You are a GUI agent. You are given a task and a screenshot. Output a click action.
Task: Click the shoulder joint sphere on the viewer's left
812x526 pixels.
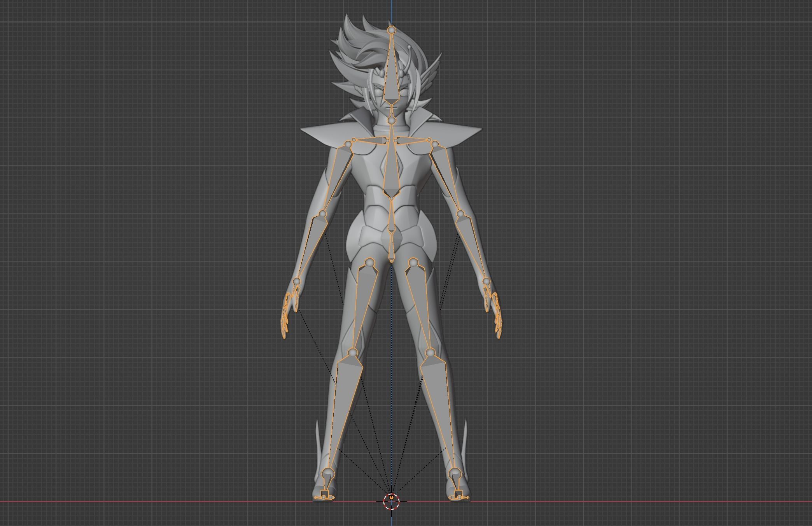(x=348, y=145)
